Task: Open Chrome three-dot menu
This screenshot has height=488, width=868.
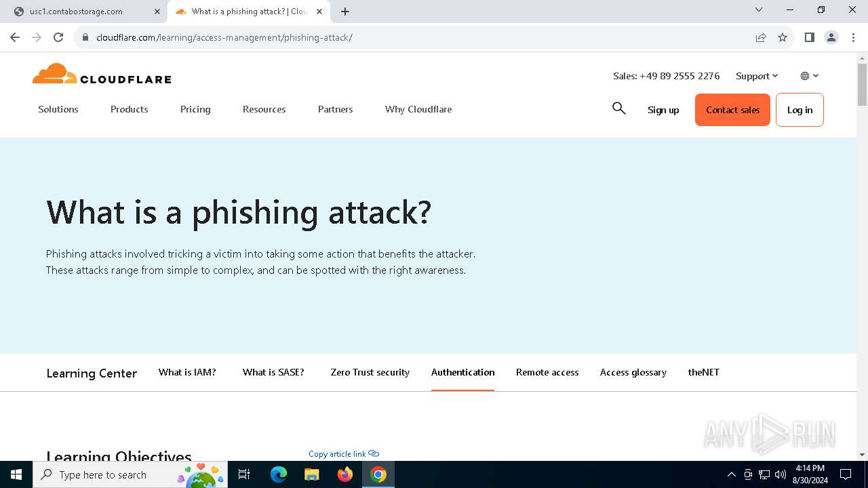Action: [853, 37]
